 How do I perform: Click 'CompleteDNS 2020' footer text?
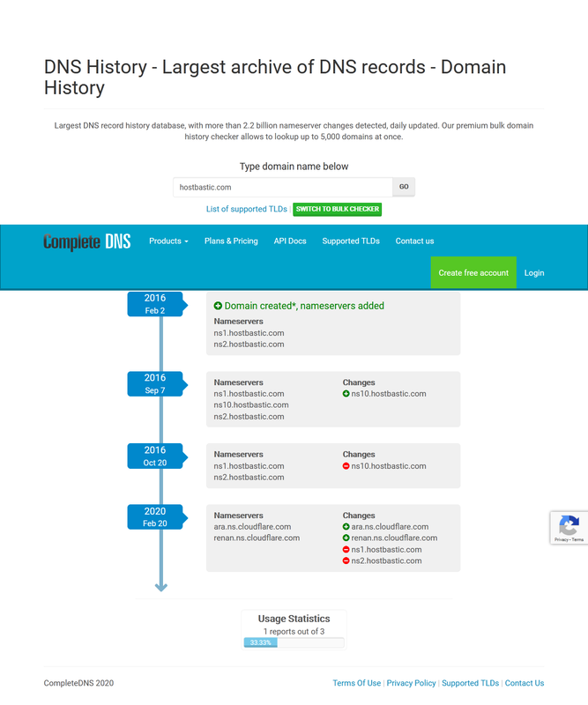click(78, 683)
